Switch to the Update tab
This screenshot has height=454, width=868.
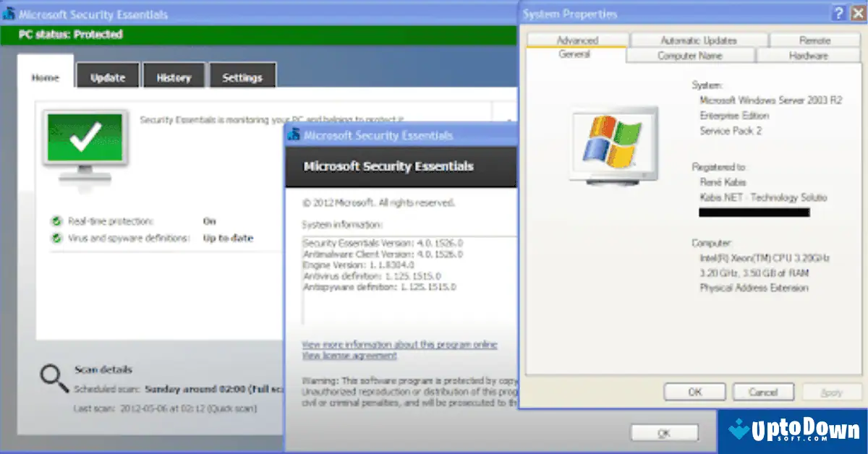click(x=107, y=75)
